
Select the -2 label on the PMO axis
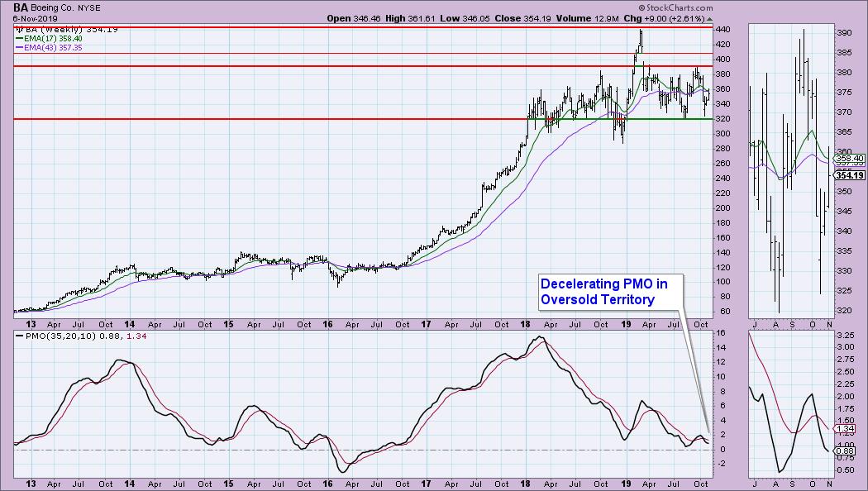coord(720,464)
